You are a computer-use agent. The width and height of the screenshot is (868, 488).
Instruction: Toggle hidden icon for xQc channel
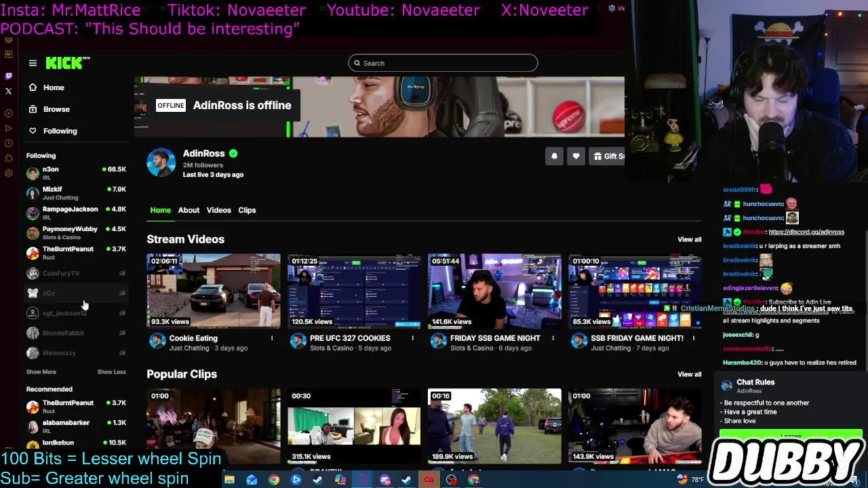(x=122, y=293)
